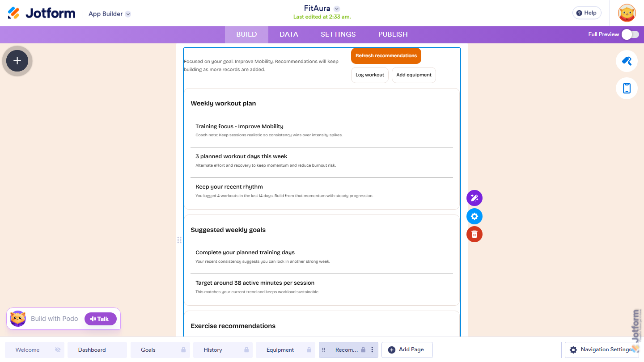Expand the FitAura title dropdown arrow
Viewport: 644px width, 362px height.
pyautogui.click(x=337, y=9)
